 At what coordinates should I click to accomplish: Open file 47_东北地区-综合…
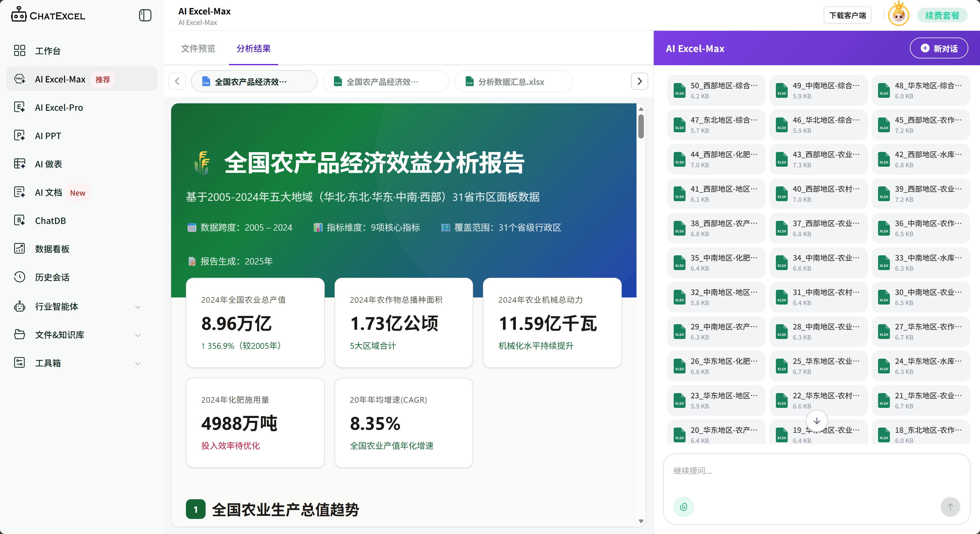[x=716, y=125]
